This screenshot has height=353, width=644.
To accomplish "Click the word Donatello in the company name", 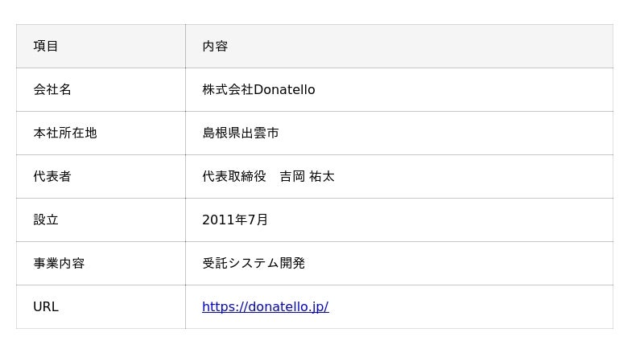I will pyautogui.click(x=284, y=89).
